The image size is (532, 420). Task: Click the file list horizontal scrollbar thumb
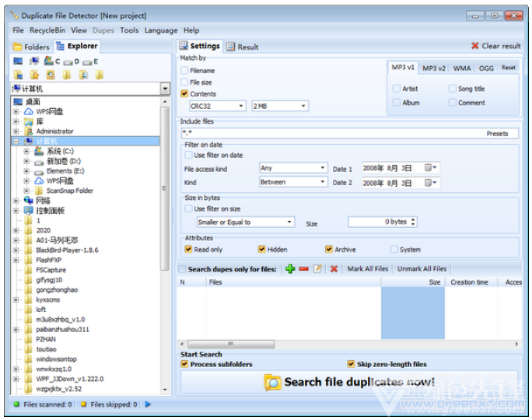[x=231, y=344]
